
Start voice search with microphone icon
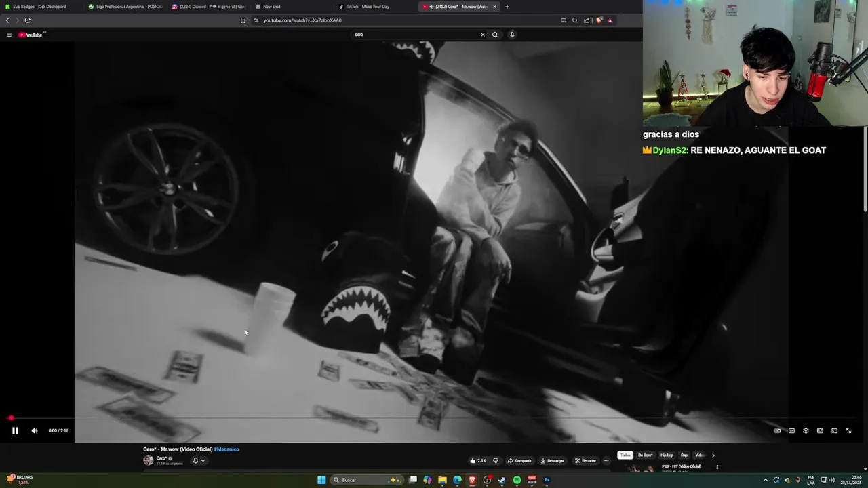point(512,35)
